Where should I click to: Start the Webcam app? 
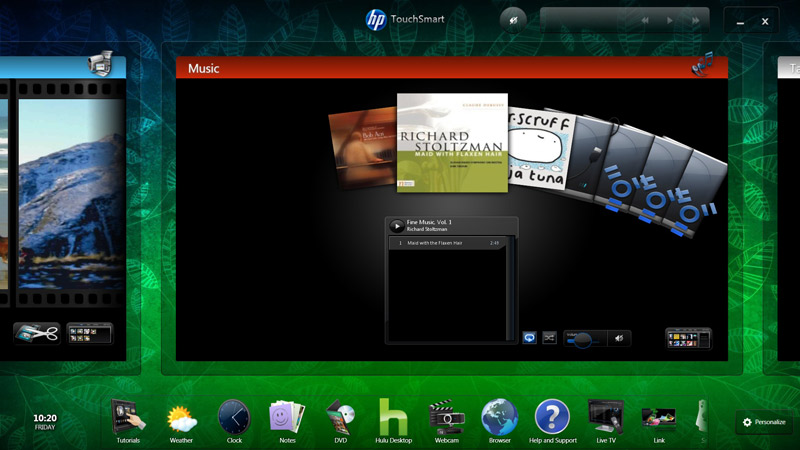(x=446, y=421)
